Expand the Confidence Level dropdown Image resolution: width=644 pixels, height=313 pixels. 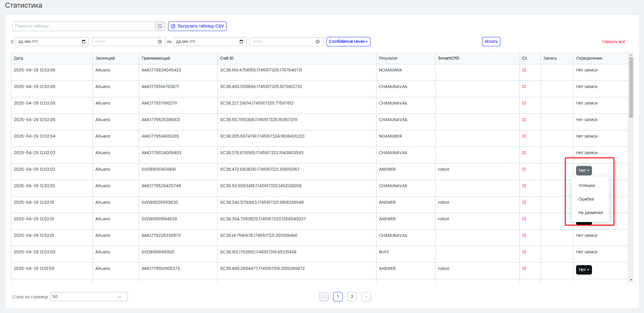[348, 42]
